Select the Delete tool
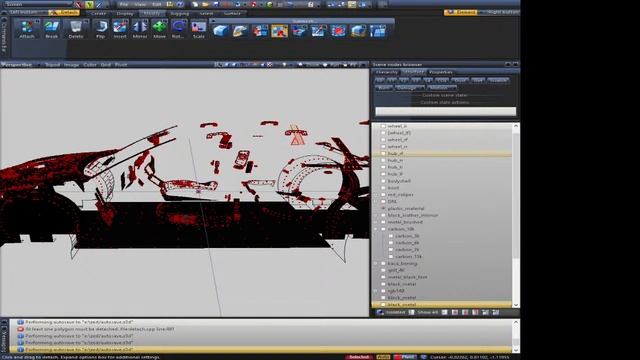Screen dimensions: 640x360 coord(76,29)
